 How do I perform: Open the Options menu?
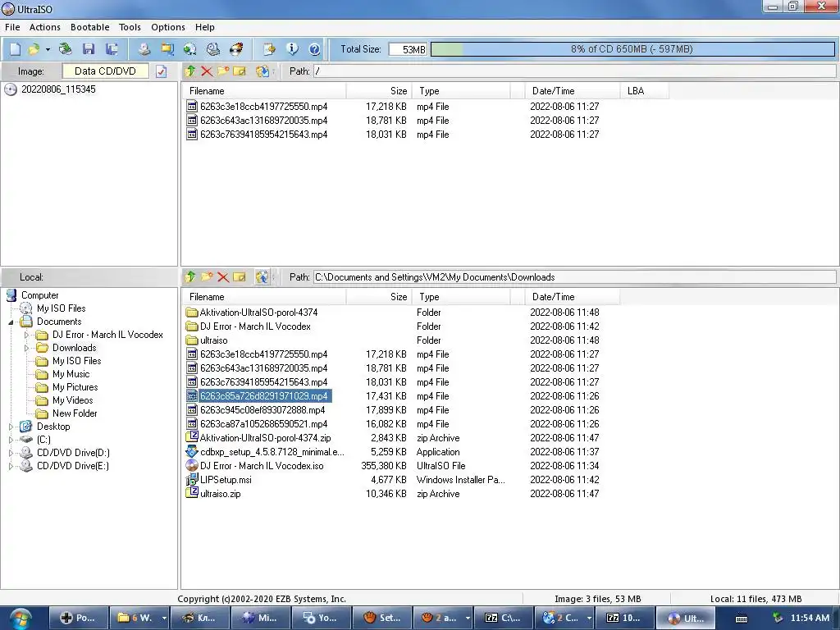167,27
